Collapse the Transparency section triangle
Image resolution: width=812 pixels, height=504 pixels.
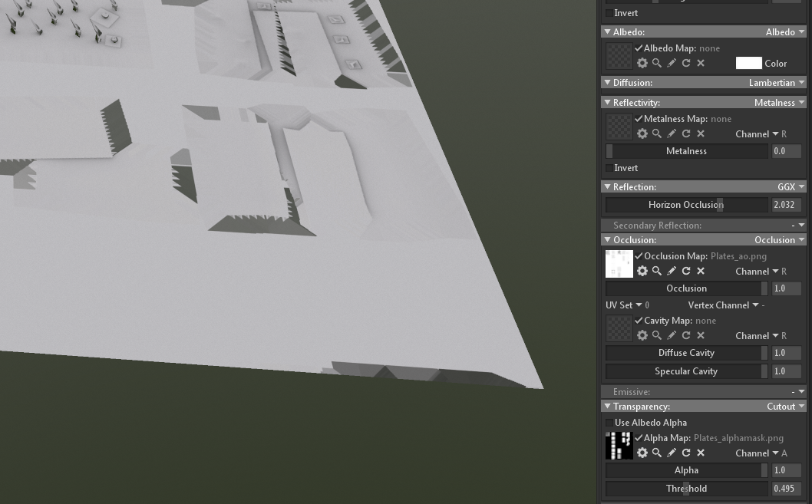607,407
